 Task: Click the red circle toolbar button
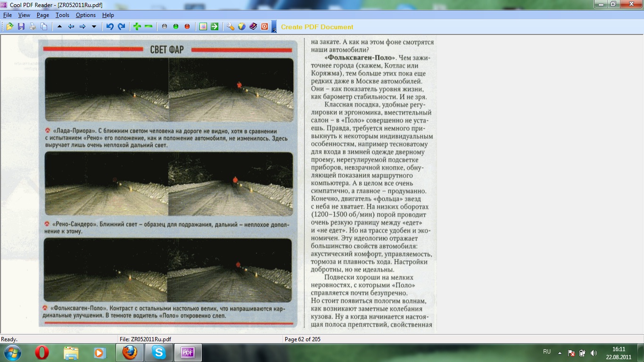(187, 27)
